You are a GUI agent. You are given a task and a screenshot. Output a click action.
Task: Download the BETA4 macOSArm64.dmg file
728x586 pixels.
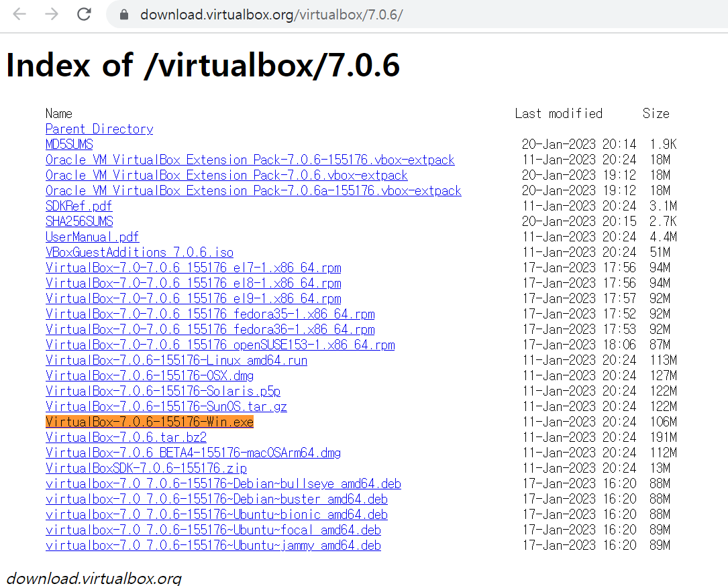tap(193, 453)
